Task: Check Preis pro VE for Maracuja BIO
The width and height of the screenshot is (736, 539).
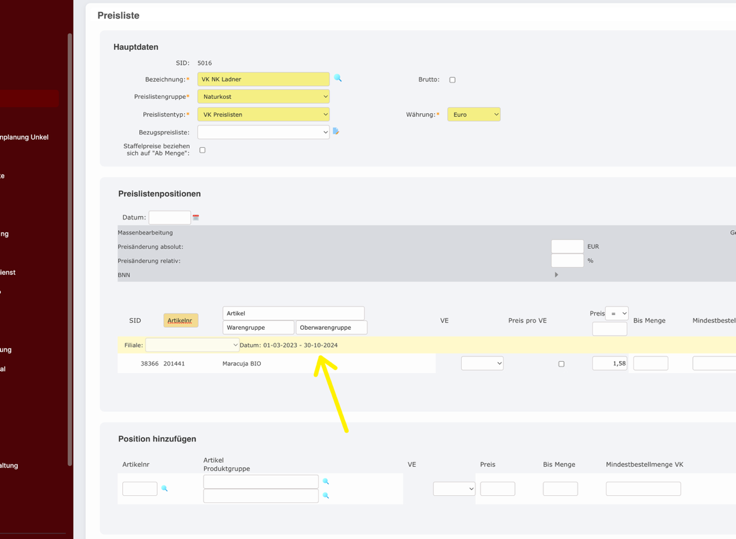Action: click(561, 364)
